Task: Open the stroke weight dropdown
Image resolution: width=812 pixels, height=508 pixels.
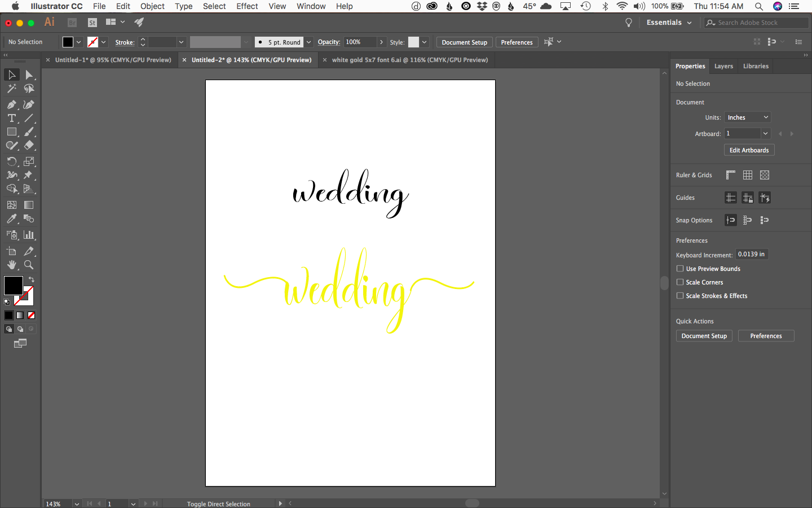Action: pos(181,42)
